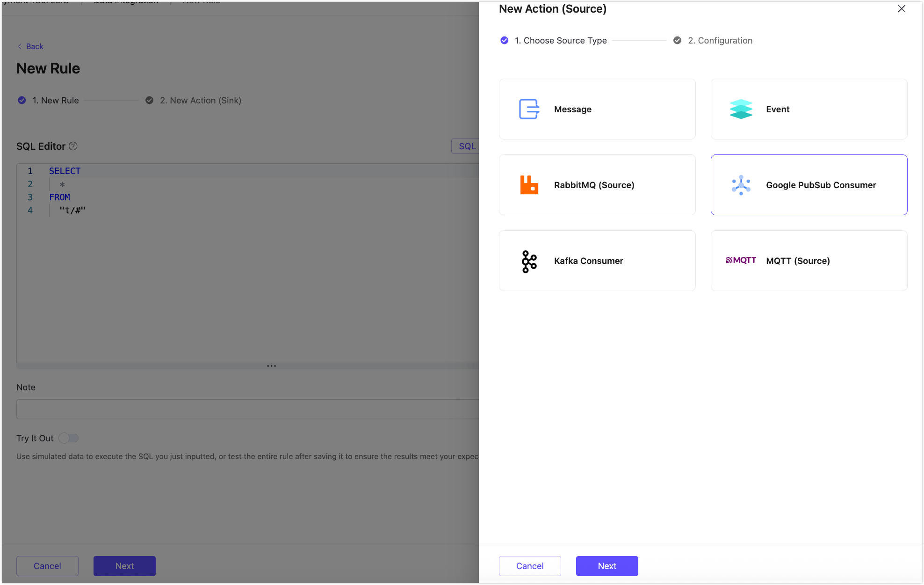This screenshot has height=585, width=924.
Task: Pick the RabbitMQ (Source) card
Action: coord(597,185)
